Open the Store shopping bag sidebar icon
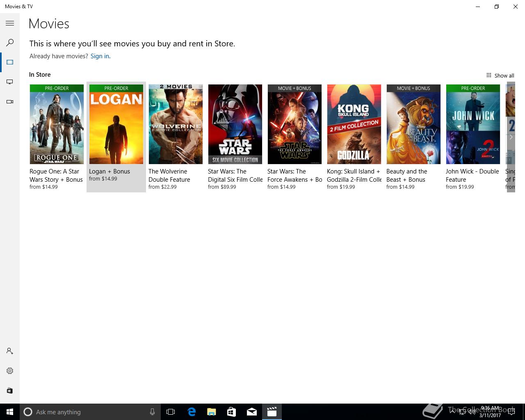This screenshot has height=420, width=525. [x=10, y=390]
